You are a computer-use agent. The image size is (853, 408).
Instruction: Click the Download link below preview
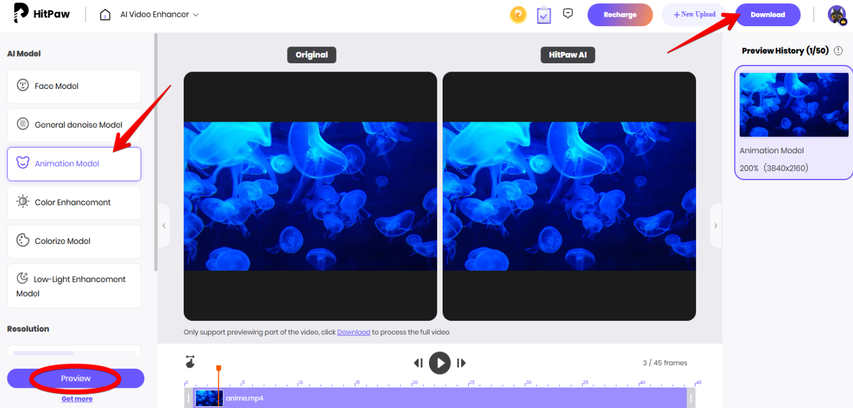(x=354, y=332)
